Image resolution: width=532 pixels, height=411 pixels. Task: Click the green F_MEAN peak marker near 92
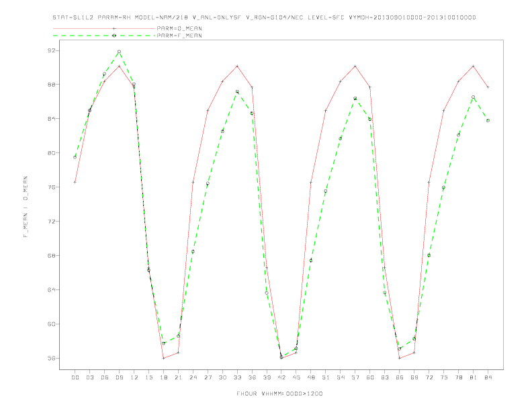click(x=119, y=52)
